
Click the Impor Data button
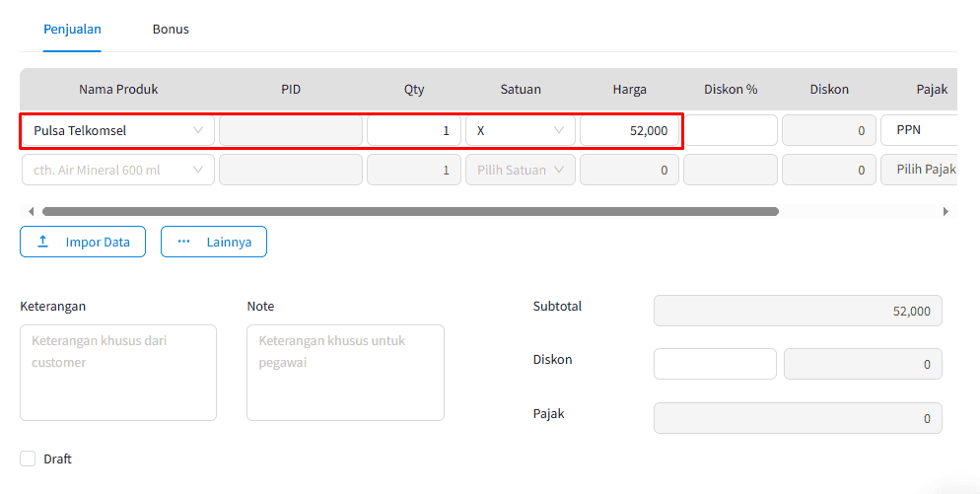(83, 242)
